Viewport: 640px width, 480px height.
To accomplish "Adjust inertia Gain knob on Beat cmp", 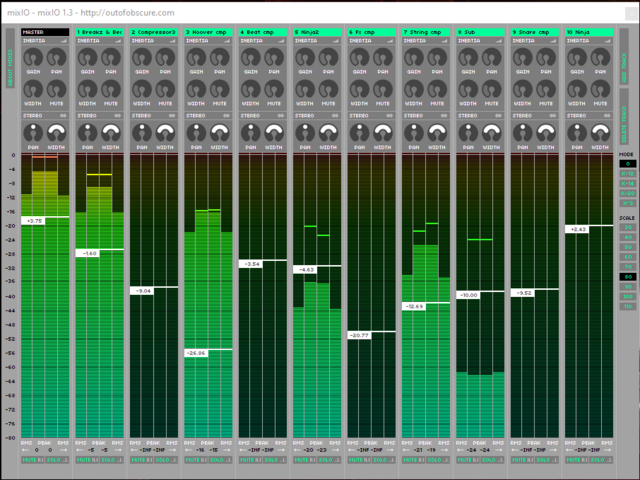I will pyautogui.click(x=251, y=58).
